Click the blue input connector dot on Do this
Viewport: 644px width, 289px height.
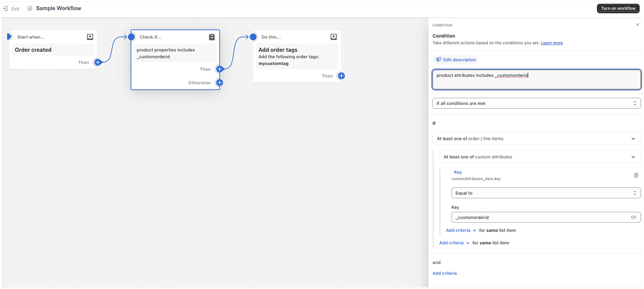pyautogui.click(x=253, y=37)
